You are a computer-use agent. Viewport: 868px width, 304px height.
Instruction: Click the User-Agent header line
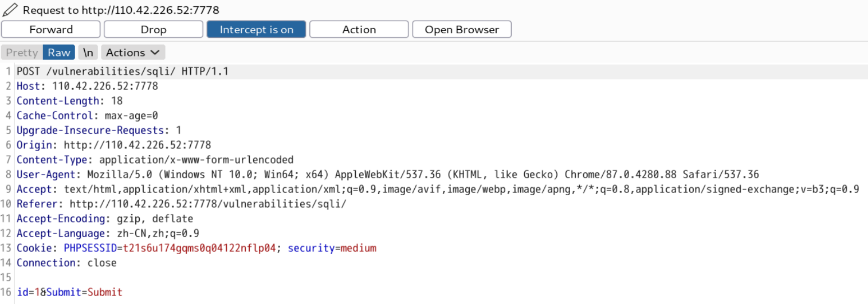[x=388, y=175]
